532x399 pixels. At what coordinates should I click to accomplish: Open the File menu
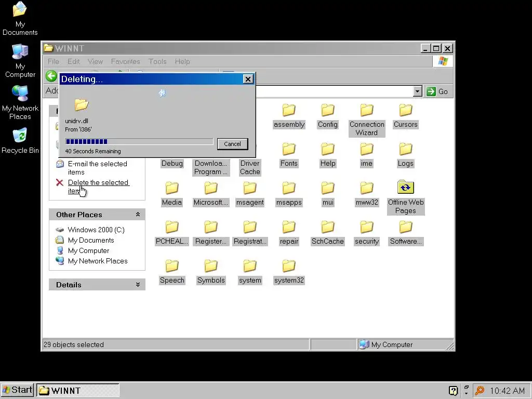coord(54,61)
